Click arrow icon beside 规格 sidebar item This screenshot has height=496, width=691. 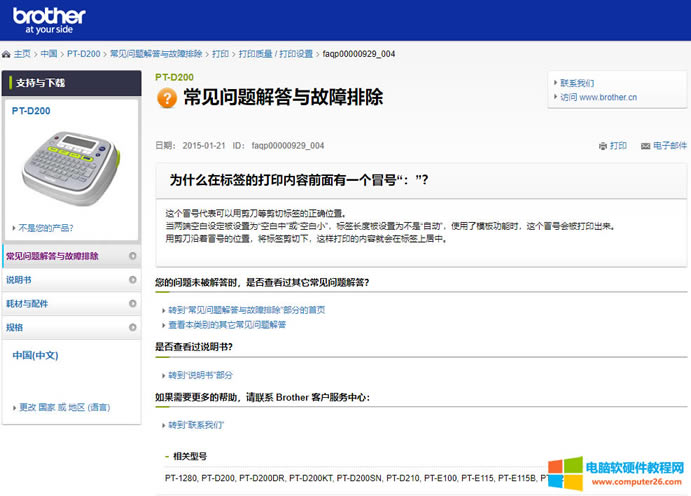click(133, 327)
